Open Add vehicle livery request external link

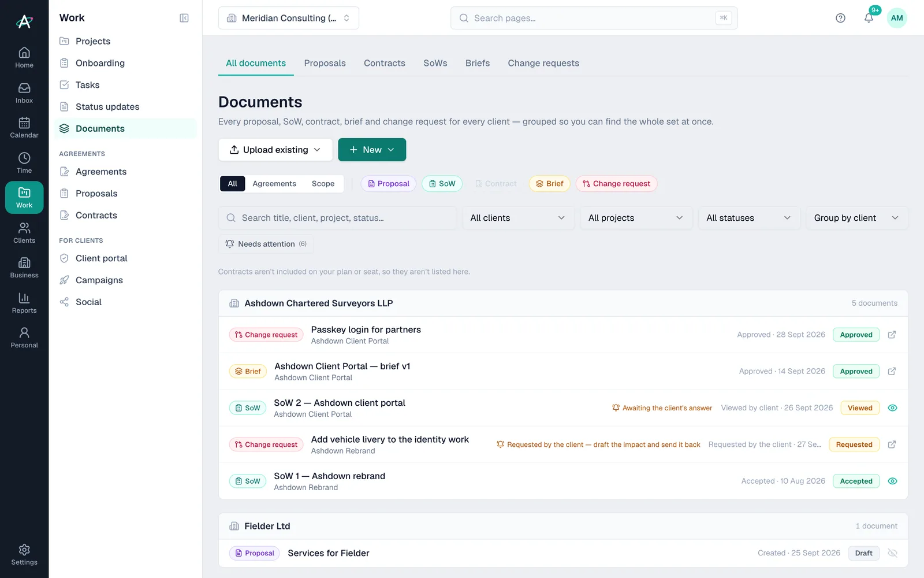892,444
